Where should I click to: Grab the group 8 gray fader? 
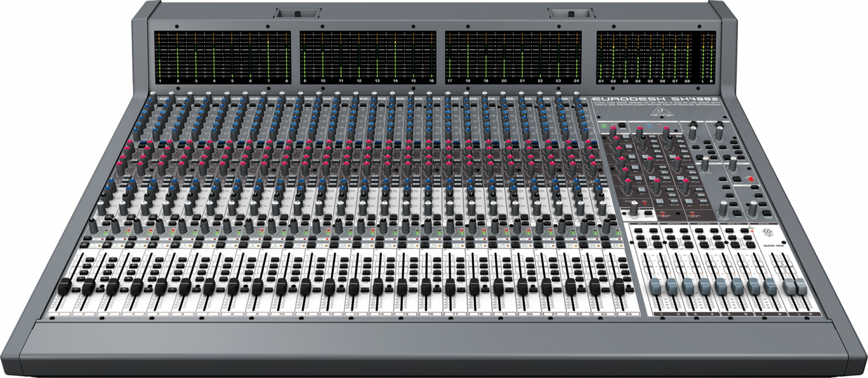(x=770, y=287)
